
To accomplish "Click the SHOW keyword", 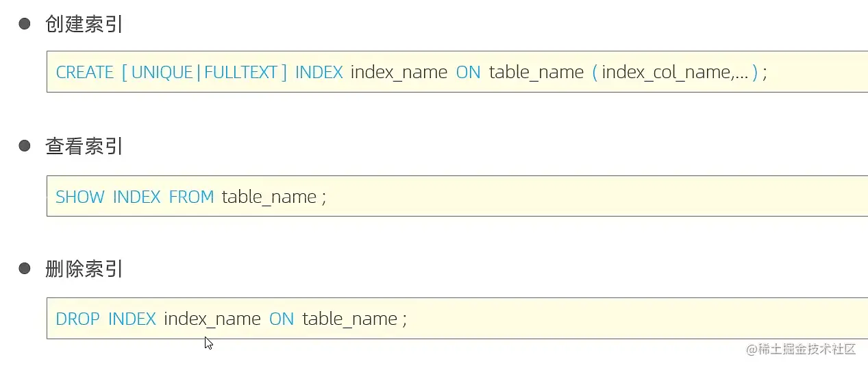I will [x=79, y=197].
